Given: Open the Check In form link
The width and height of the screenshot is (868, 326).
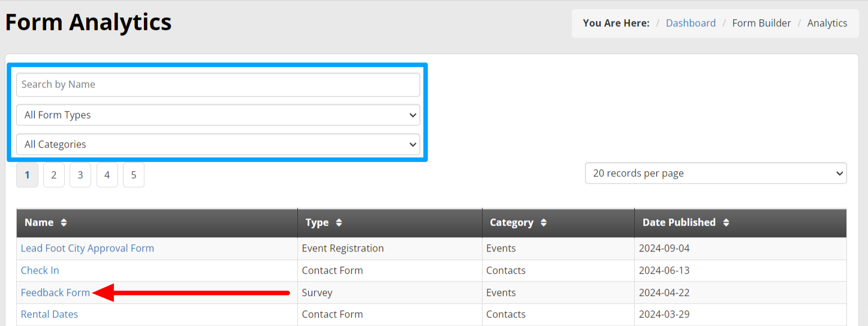Looking at the screenshot, I should tap(40, 271).
